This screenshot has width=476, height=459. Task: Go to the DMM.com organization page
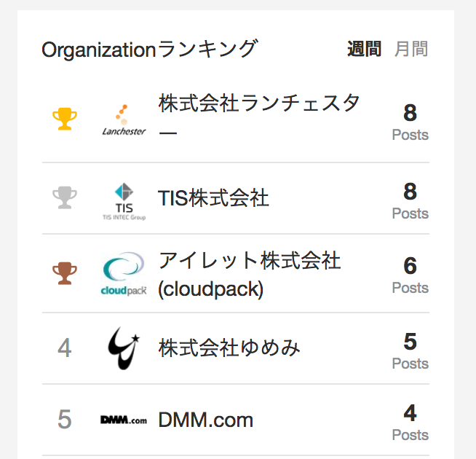pos(205,420)
